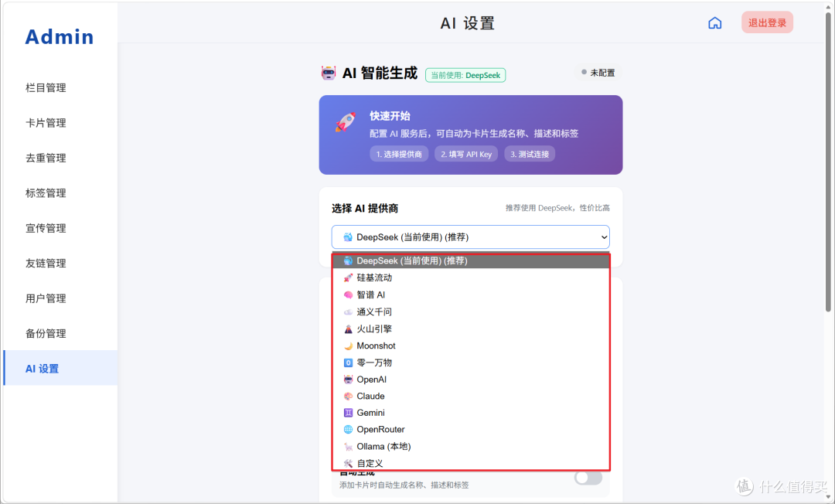The height and width of the screenshot is (504, 835).
Task: Choose DeepSeek (当前使用) option in list
Action: (471, 261)
